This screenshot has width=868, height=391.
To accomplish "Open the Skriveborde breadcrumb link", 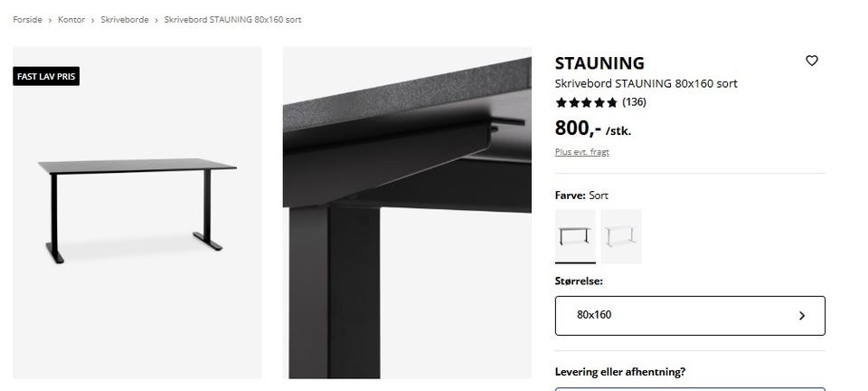I will tap(124, 19).
